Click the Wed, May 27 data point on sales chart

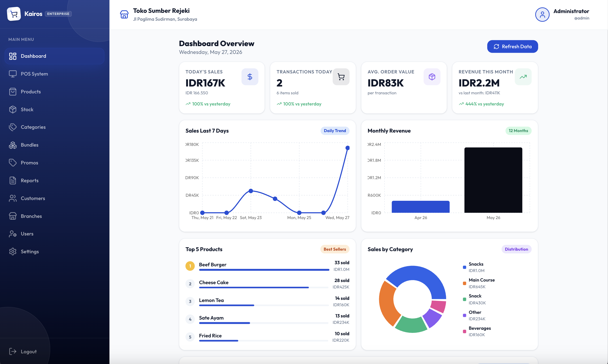(347, 148)
